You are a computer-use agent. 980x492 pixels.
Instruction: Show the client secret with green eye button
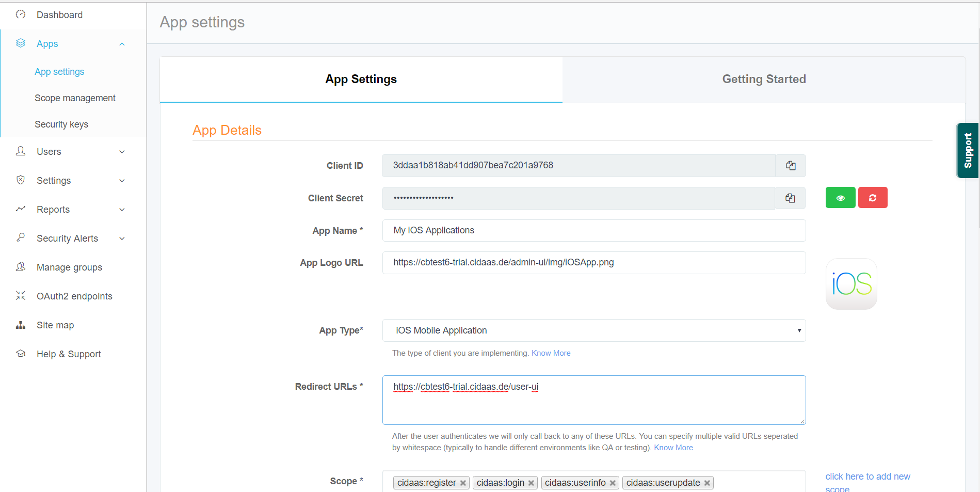(841, 198)
